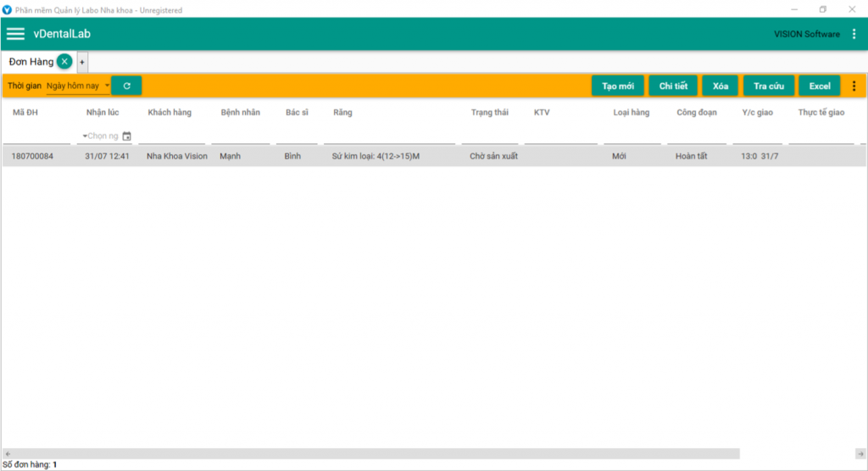Sort by Răng column header
This screenshot has width=868, height=471.
click(x=342, y=113)
